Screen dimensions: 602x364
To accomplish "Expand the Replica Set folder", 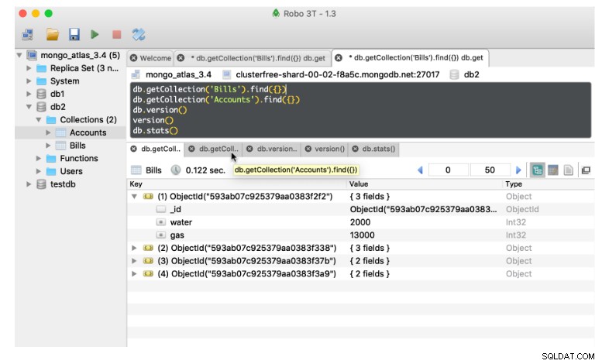I will point(29,68).
